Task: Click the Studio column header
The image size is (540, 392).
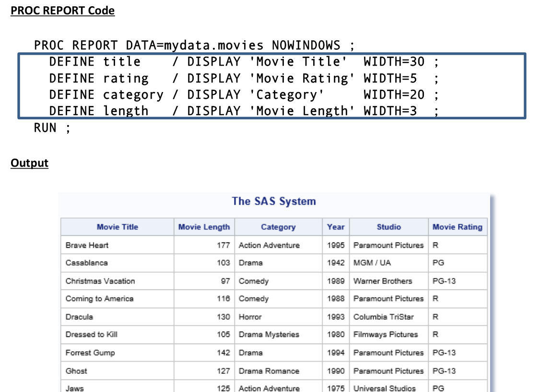Action: (388, 227)
